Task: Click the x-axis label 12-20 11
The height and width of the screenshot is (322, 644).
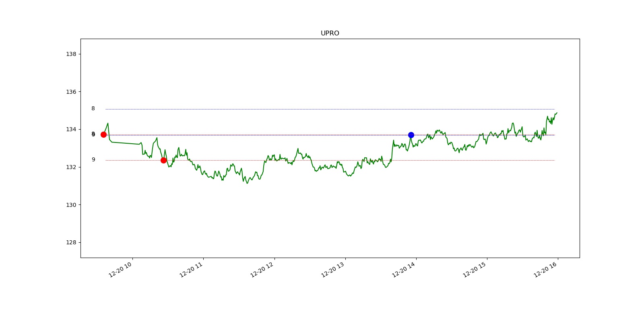Action: click(x=191, y=269)
